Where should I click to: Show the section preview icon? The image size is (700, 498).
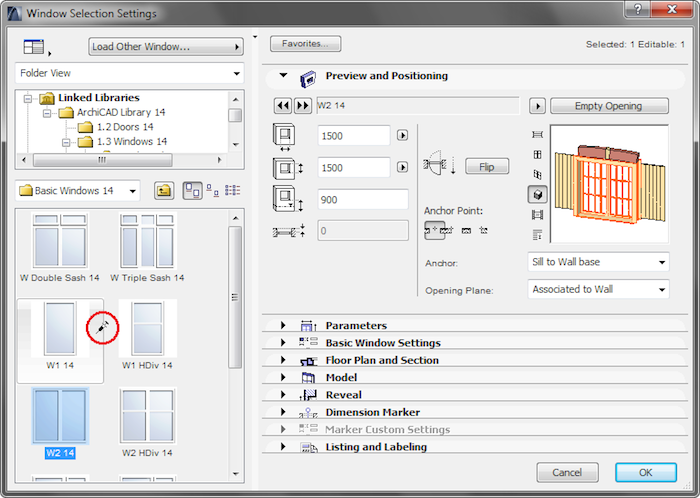pos(538,215)
